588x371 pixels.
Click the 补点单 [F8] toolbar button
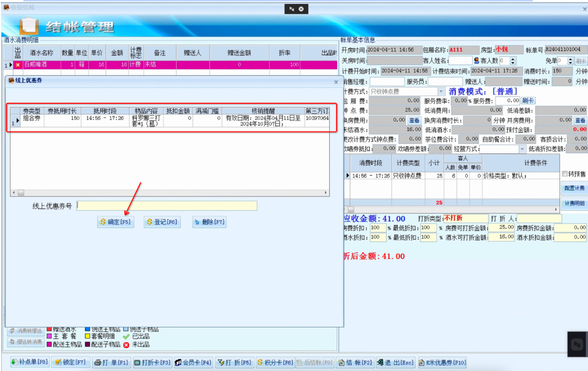30,363
